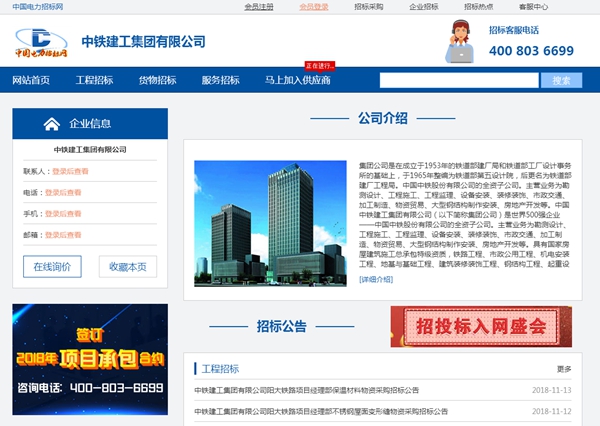
Task: Click the customer service agent icon
Action: (461, 41)
